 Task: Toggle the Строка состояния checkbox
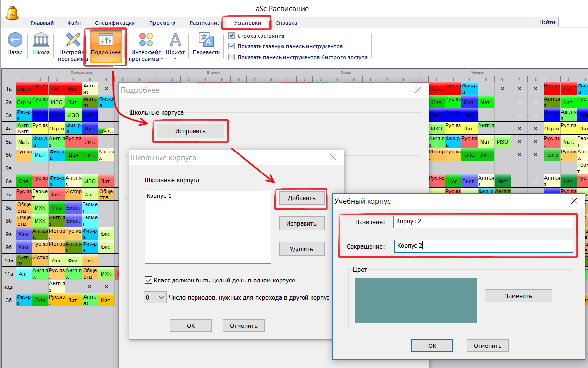[232, 36]
